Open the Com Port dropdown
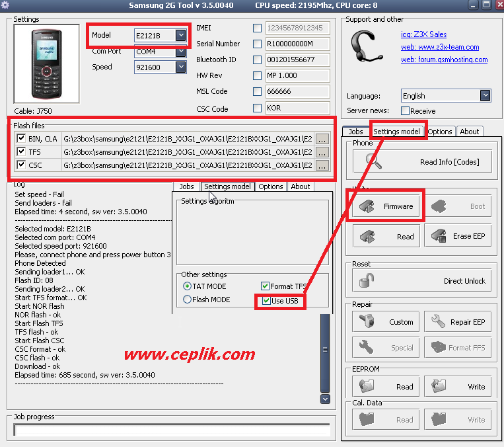The height and width of the screenshot is (447, 504). [x=180, y=52]
